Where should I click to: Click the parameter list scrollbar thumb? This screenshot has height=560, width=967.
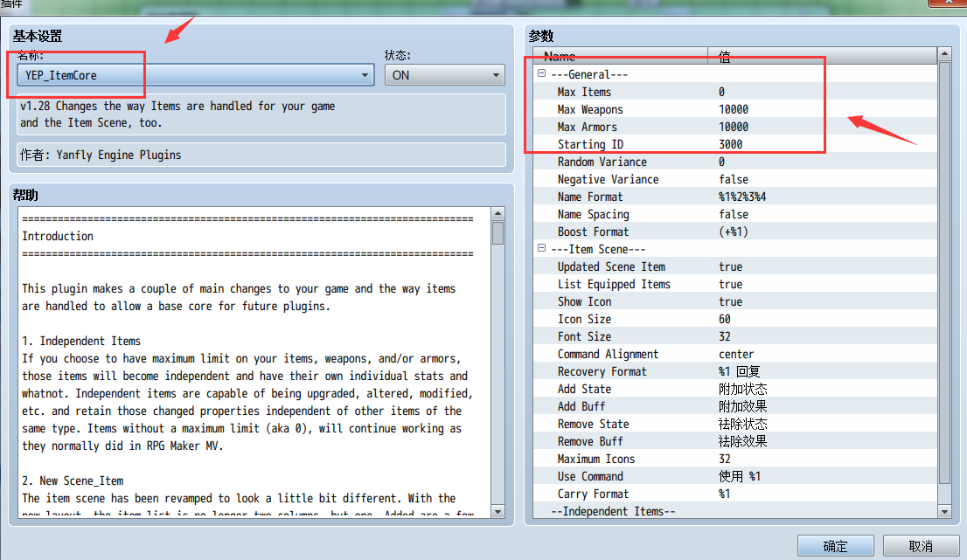[944, 273]
